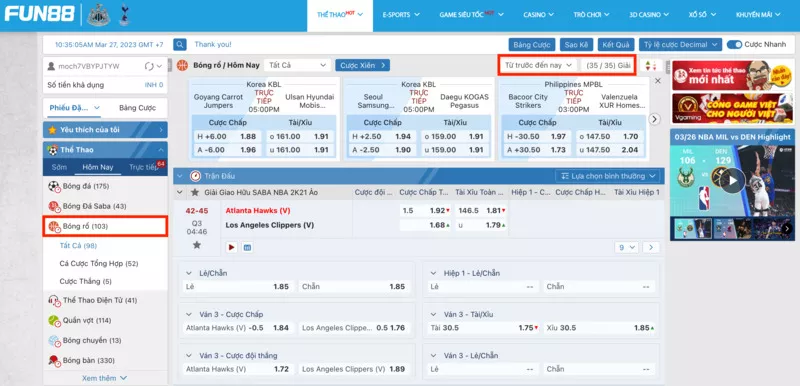This screenshot has width=800, height=386.
Task: Advance featured matches with right arrow
Action: point(655,119)
